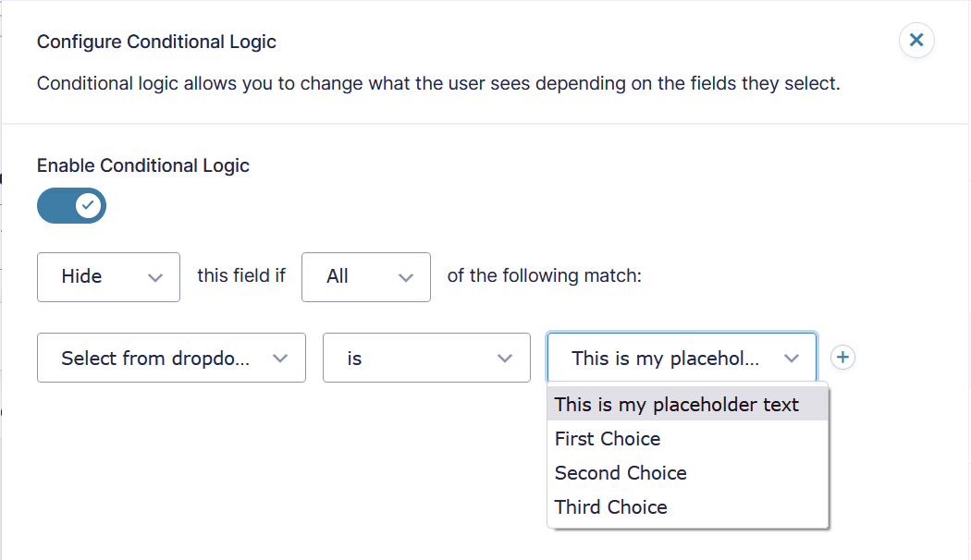Close the Configure Conditional Logic panel
The width and height of the screenshot is (971, 560).
pos(916,41)
